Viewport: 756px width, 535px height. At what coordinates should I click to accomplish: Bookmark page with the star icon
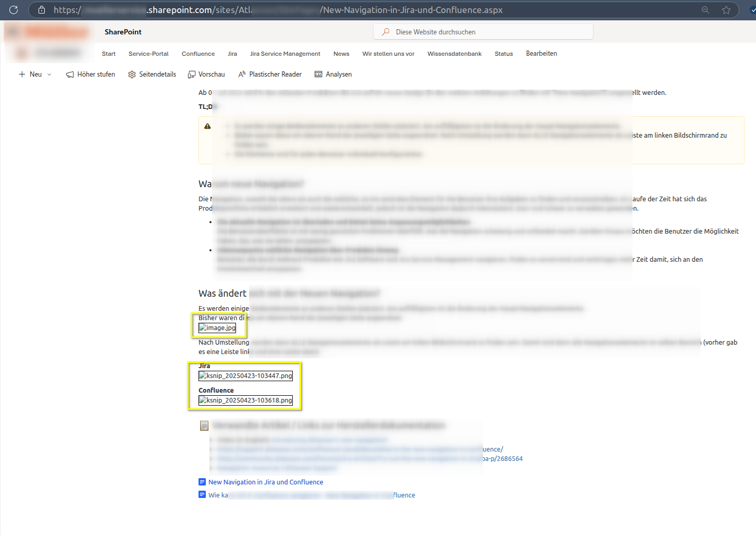pos(726,10)
